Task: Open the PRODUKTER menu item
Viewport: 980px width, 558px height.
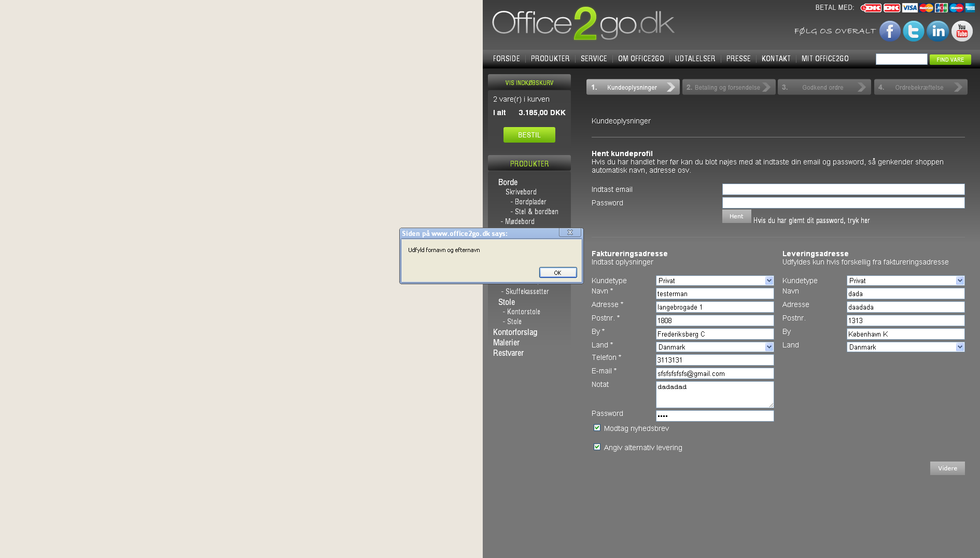Action: tap(550, 59)
